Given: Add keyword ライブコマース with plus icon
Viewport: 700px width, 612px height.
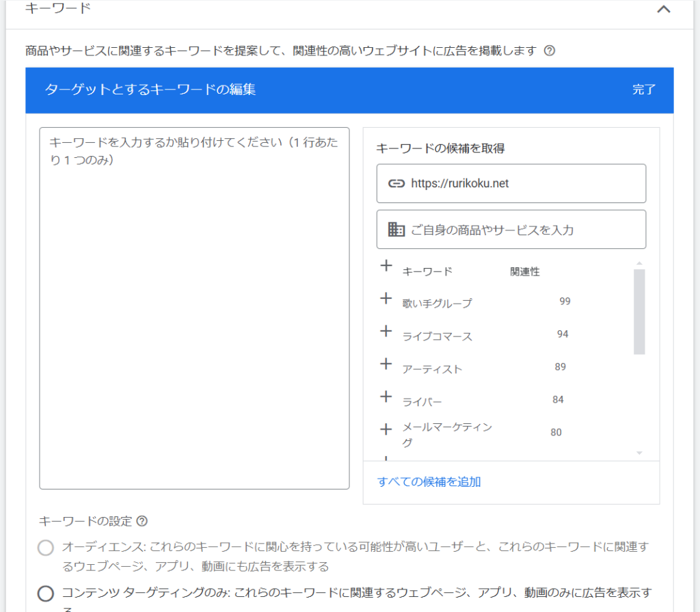Looking at the screenshot, I should tap(386, 331).
